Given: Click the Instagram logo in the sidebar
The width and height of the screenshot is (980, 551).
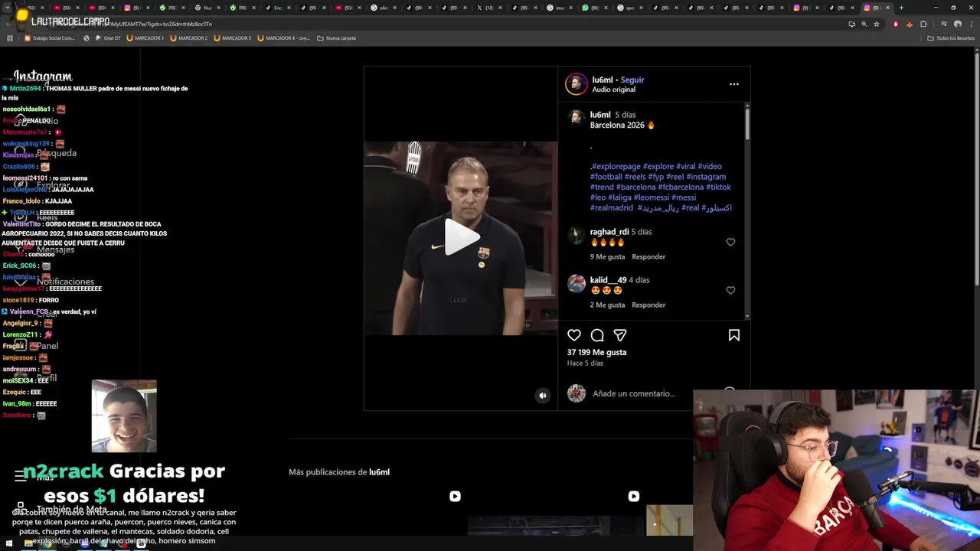Looking at the screenshot, I should 43,77.
